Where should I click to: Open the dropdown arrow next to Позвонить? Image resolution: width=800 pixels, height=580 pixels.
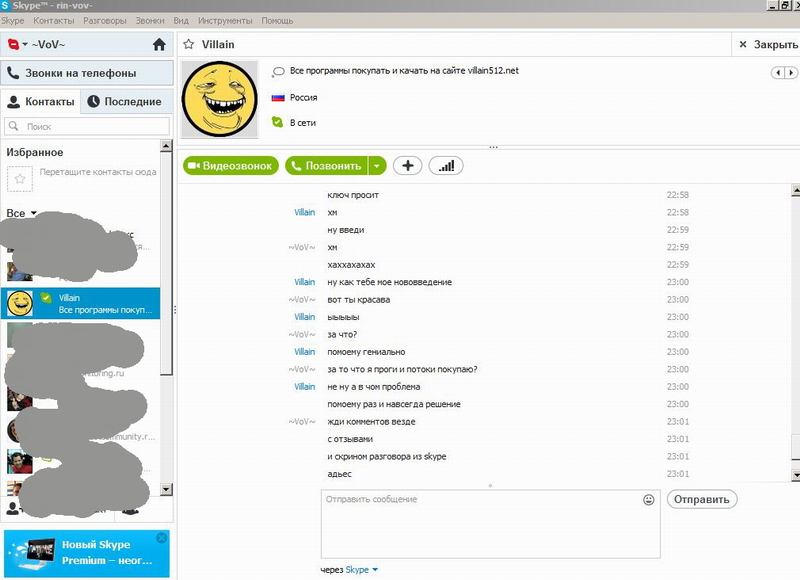click(377, 166)
